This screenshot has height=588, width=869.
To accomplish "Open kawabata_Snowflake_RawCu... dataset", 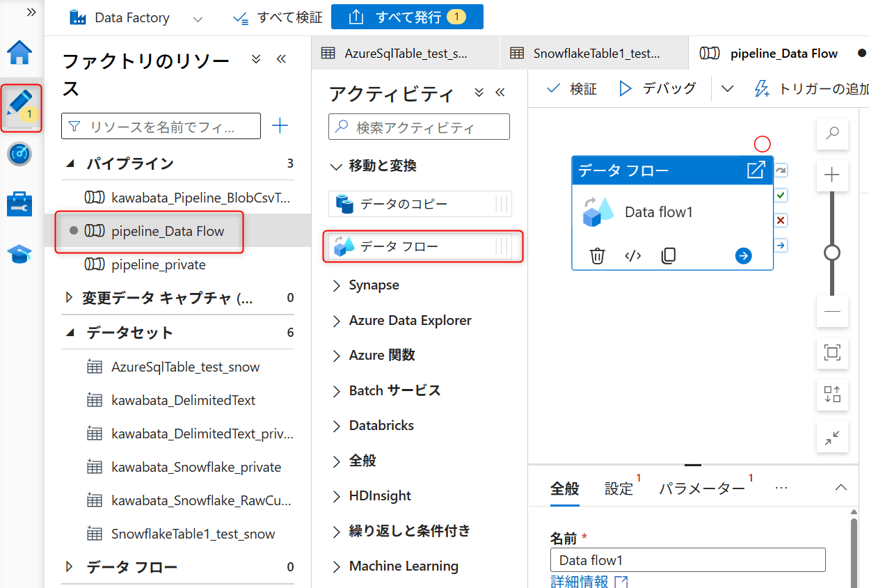I will tap(201, 500).
